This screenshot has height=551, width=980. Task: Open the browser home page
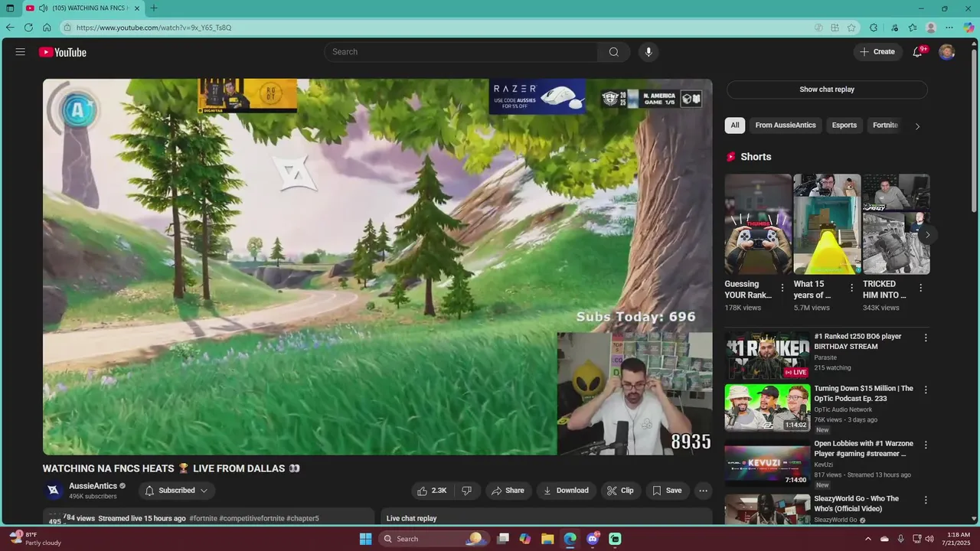[x=47, y=28]
